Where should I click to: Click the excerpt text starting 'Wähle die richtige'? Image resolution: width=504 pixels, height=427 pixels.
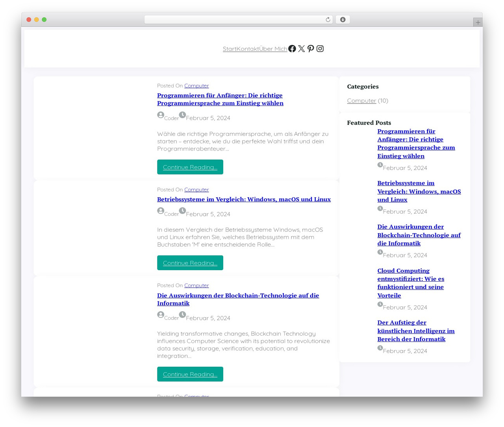(x=243, y=141)
